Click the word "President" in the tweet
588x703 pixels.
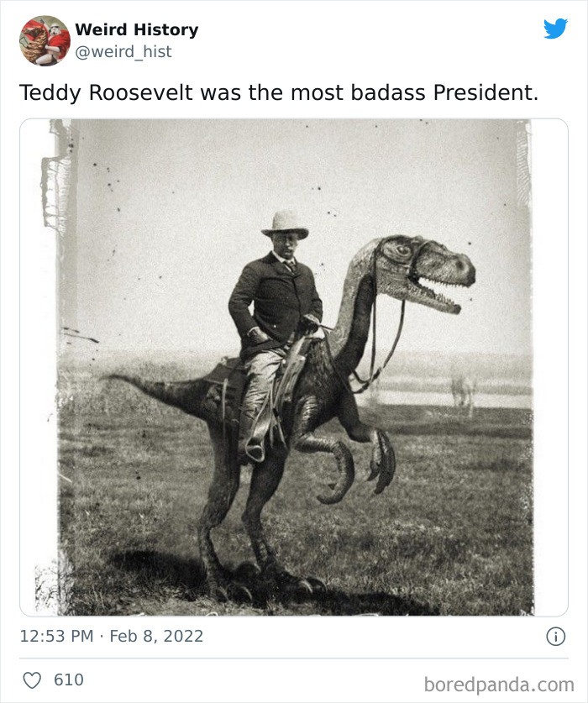486,92
